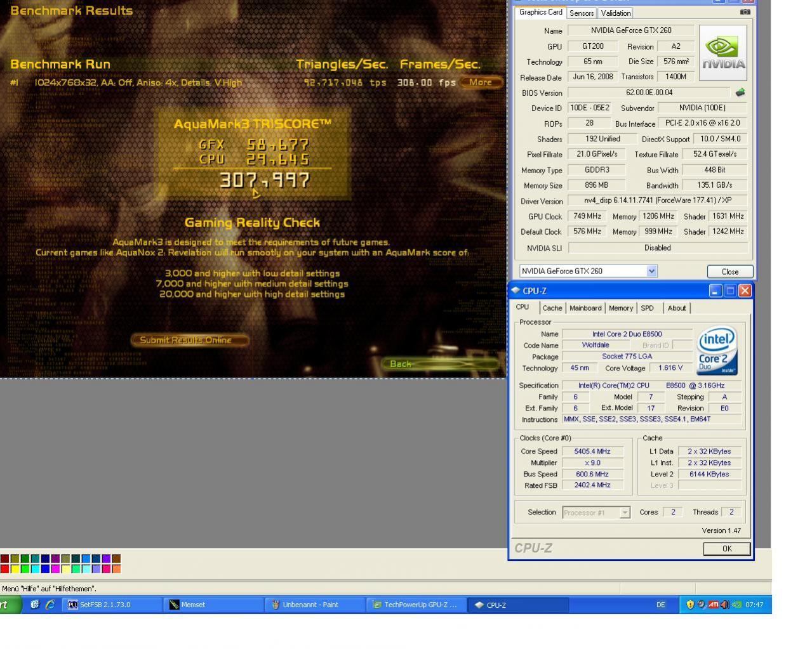Open the GPU-Z graphics card selector dropdown
Image resolution: width=812 pixels, height=649 pixels.
tap(651, 271)
